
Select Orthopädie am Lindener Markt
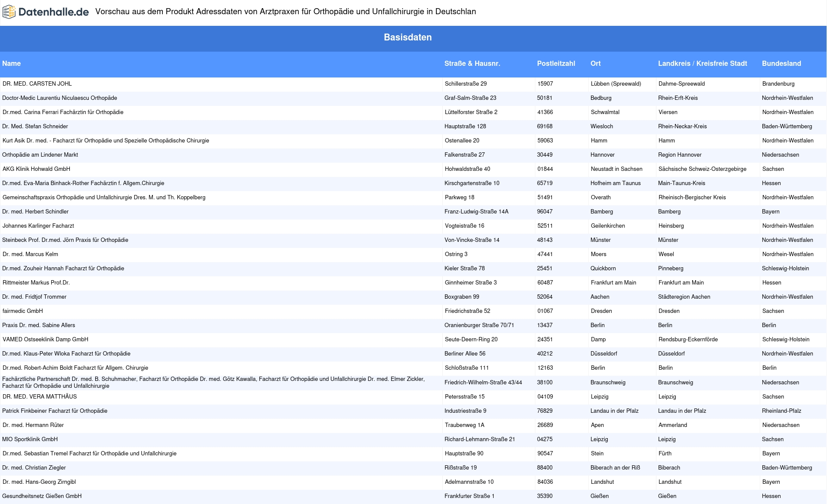(40, 155)
